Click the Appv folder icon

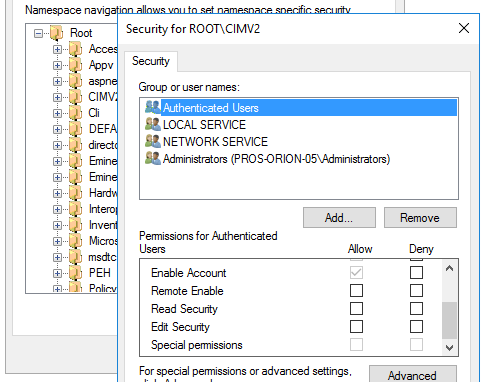[76, 65]
